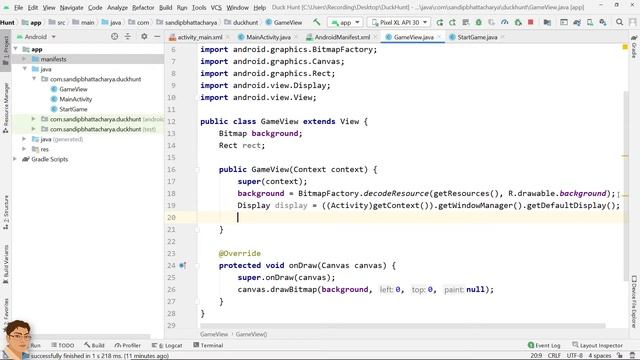Collapse the java folder node
This screenshot has height=360, width=640.
pos(25,69)
